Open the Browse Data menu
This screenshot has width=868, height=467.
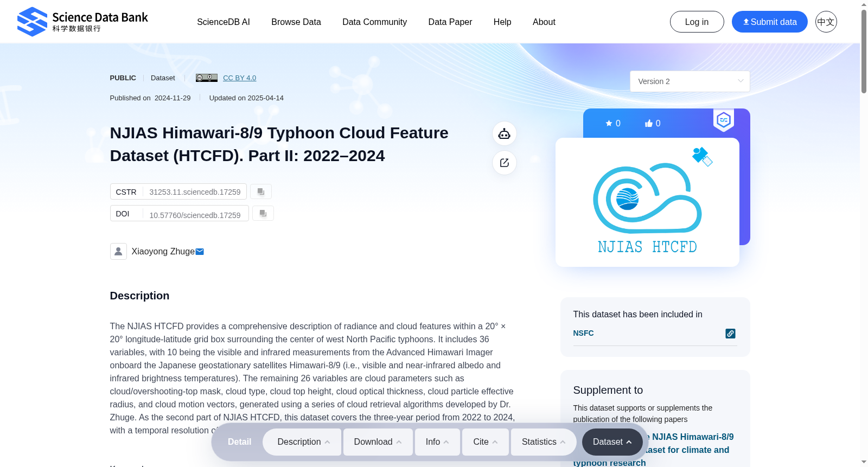(x=296, y=22)
